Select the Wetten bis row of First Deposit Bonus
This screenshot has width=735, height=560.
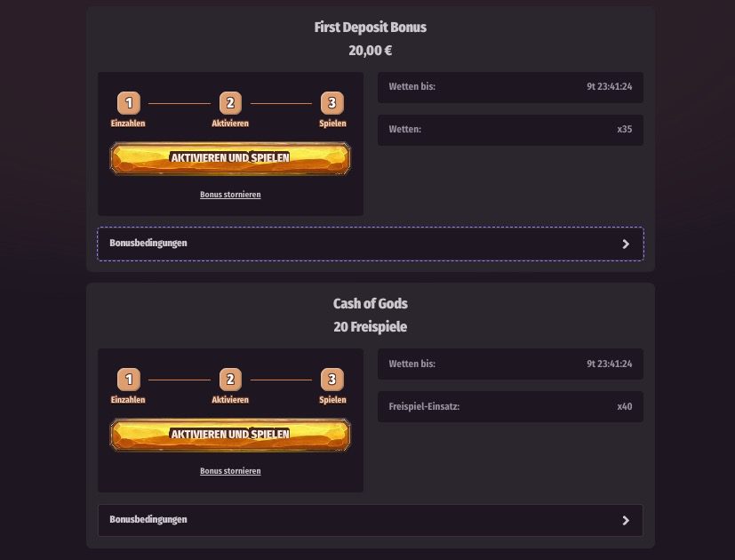[x=510, y=87]
